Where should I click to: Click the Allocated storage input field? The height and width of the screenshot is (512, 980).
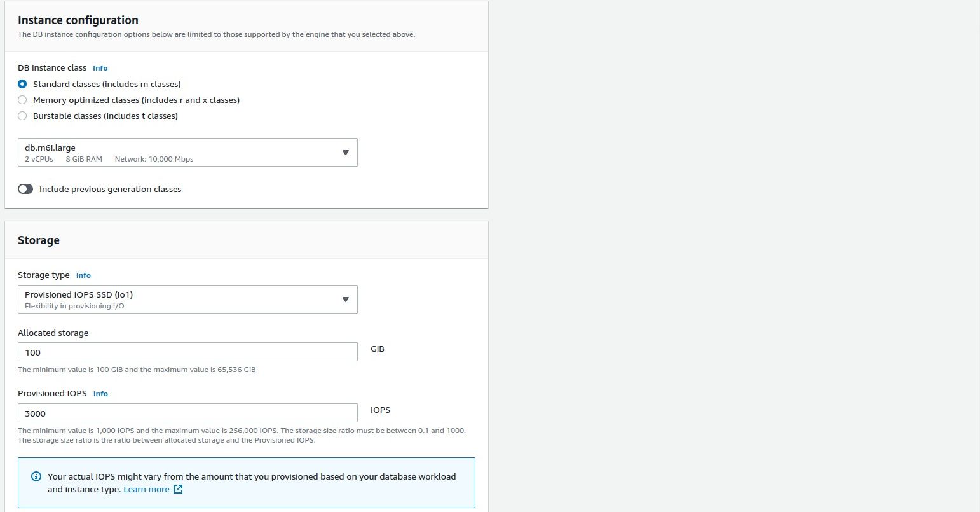(x=187, y=352)
